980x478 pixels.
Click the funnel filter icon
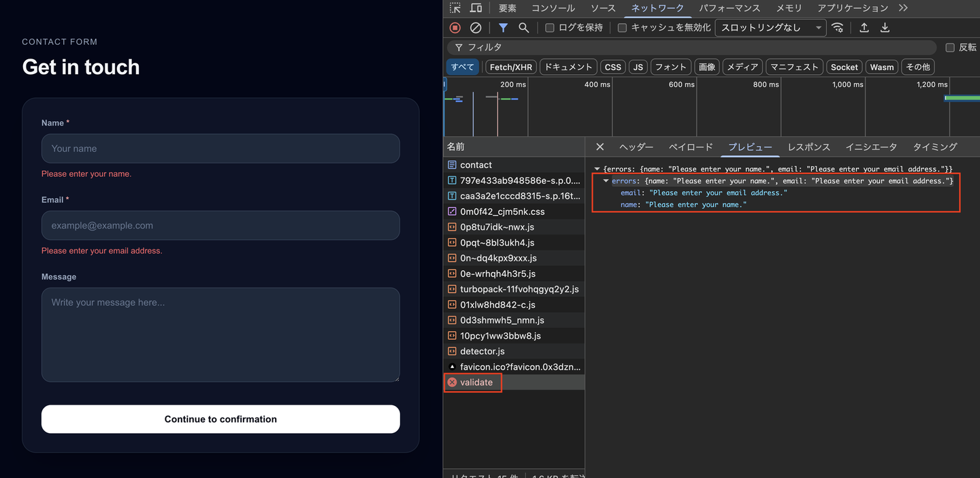503,28
